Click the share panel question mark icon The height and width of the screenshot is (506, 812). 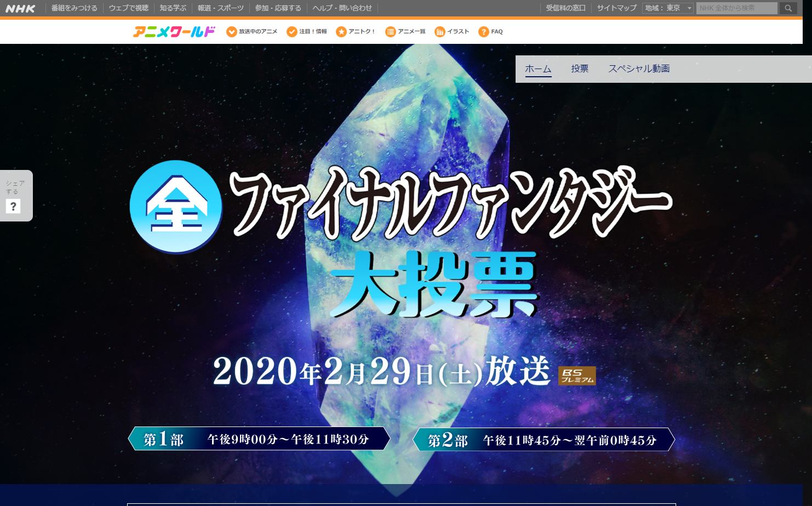13,206
